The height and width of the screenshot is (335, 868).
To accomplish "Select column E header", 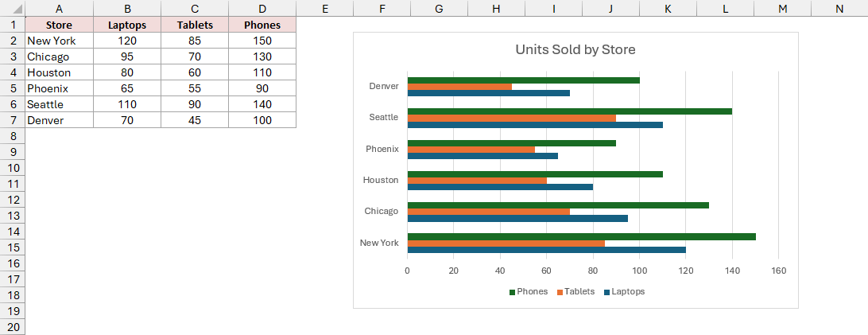I will tap(324, 8).
